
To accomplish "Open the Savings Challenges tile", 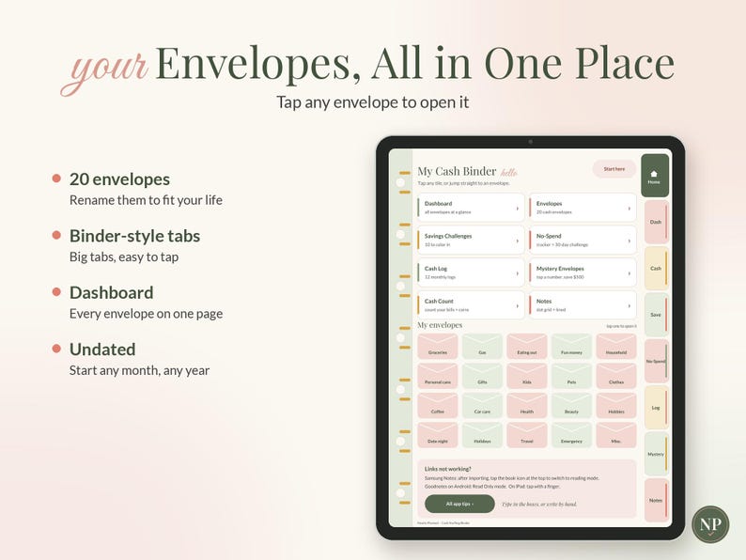I will [x=471, y=240].
